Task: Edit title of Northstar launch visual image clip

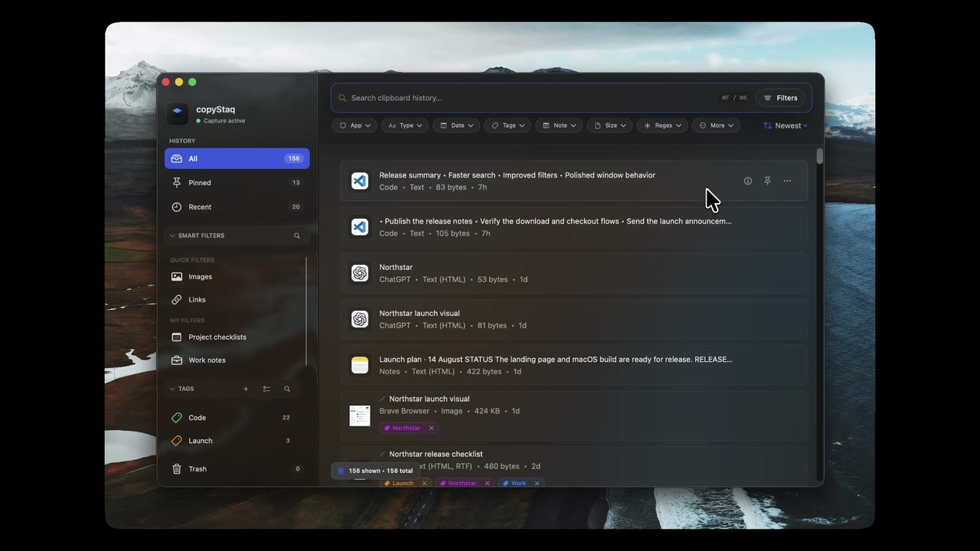Action: pos(383,399)
